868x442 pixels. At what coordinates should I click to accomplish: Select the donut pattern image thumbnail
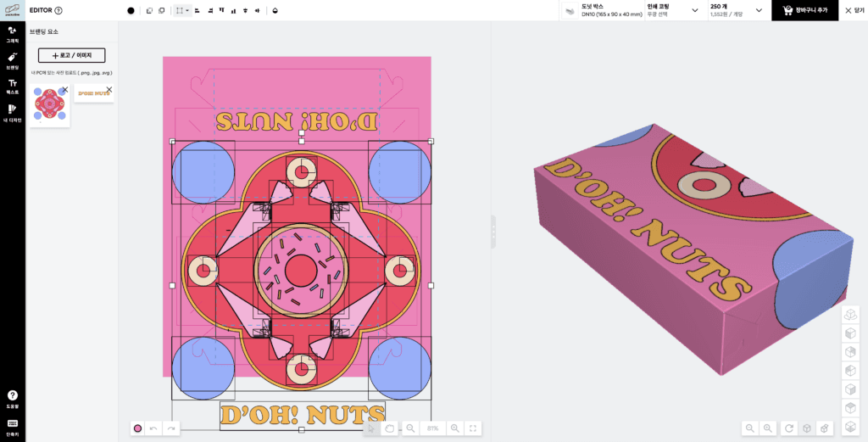[x=50, y=106]
